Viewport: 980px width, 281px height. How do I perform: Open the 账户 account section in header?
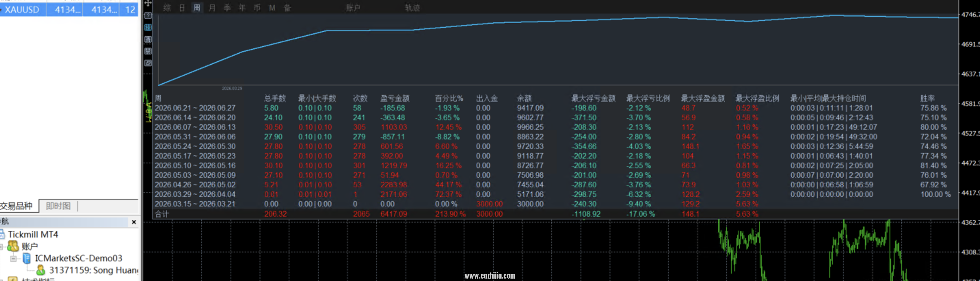coord(353,8)
